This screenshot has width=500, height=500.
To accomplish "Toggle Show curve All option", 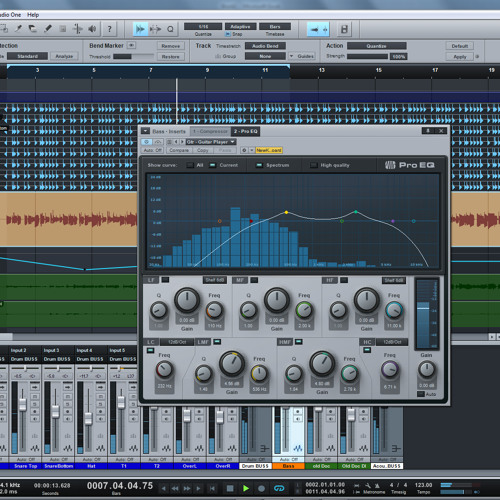I will click(191, 165).
